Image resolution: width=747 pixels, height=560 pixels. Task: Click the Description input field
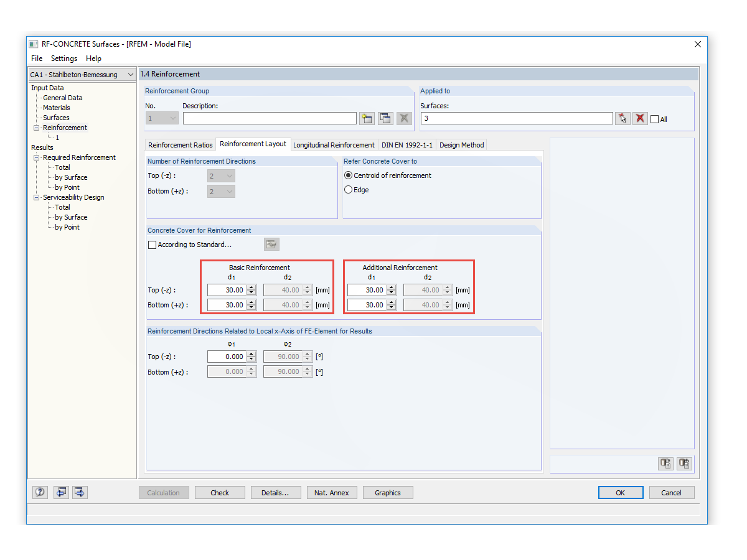click(x=270, y=118)
